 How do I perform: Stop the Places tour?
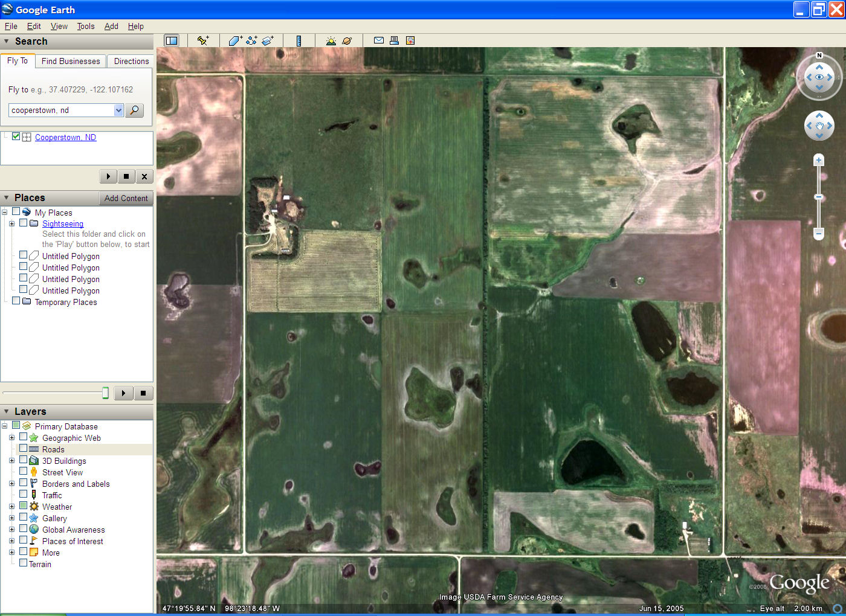point(143,393)
